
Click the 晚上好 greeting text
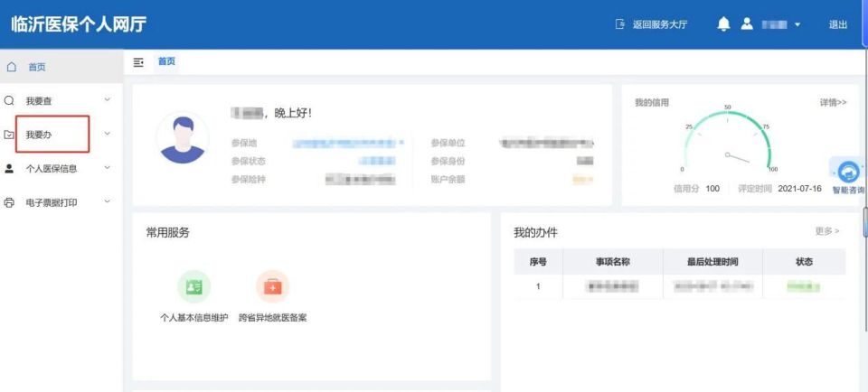tap(293, 113)
